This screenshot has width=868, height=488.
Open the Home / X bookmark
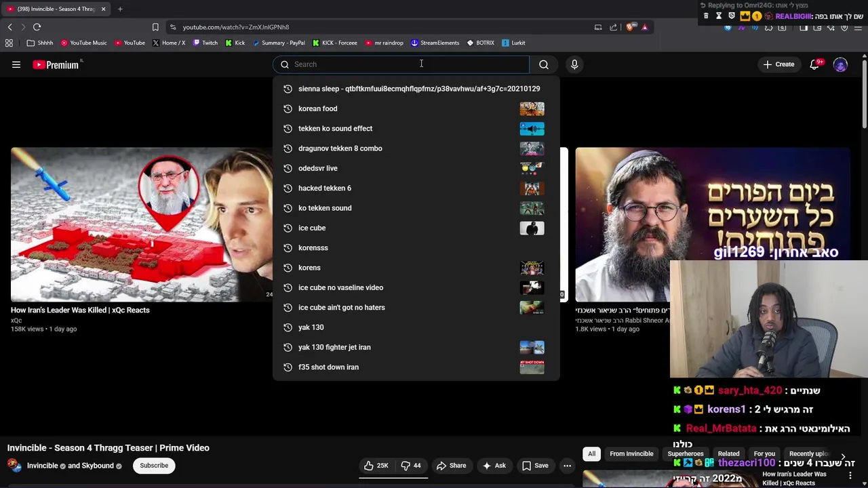coord(169,43)
